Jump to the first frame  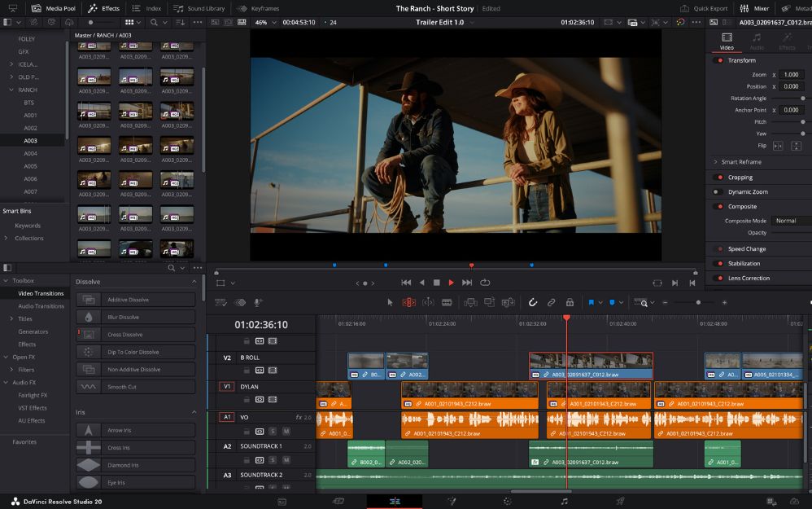coord(406,283)
